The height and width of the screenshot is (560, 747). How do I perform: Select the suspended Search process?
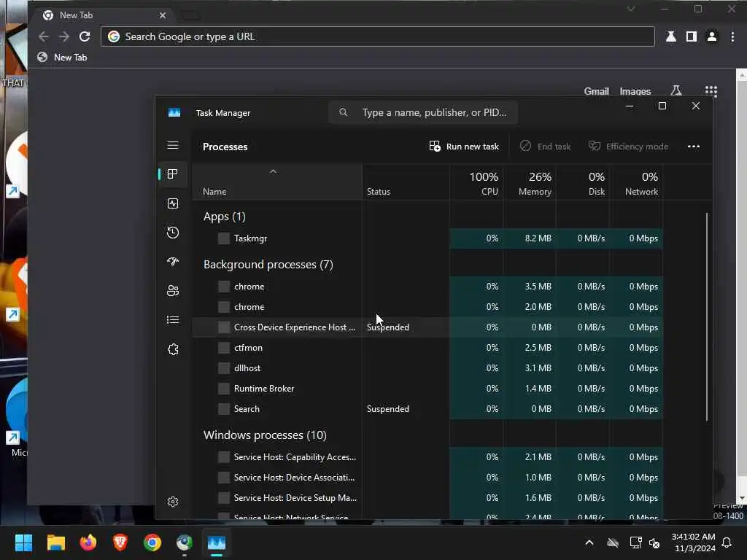427,410
